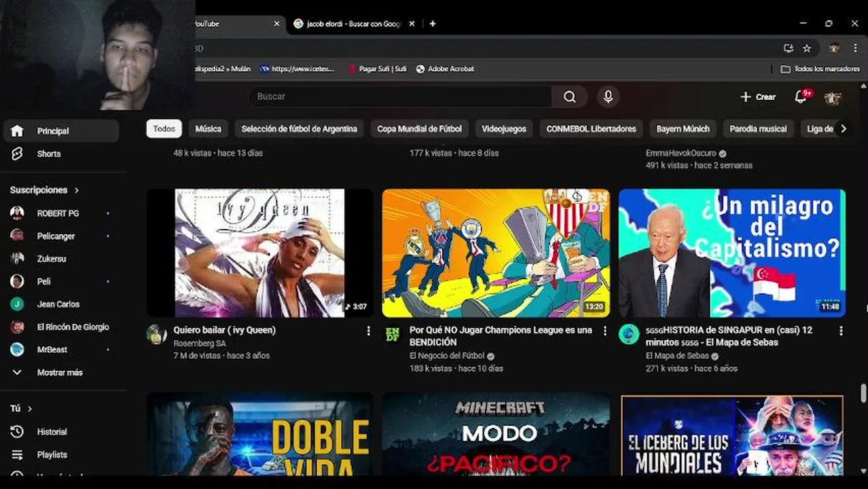The height and width of the screenshot is (489, 868).
Task: Play El Iceberg de los Mundiales thumbnail
Action: tap(732, 435)
